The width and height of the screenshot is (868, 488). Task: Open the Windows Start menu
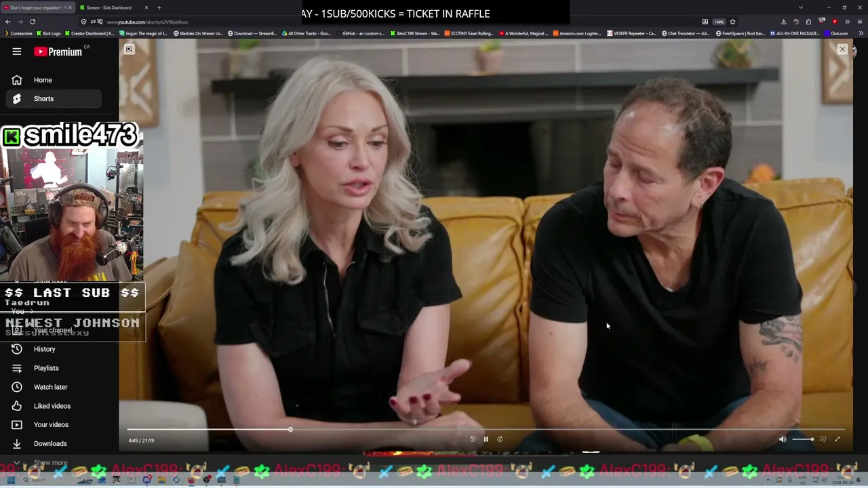11,480
